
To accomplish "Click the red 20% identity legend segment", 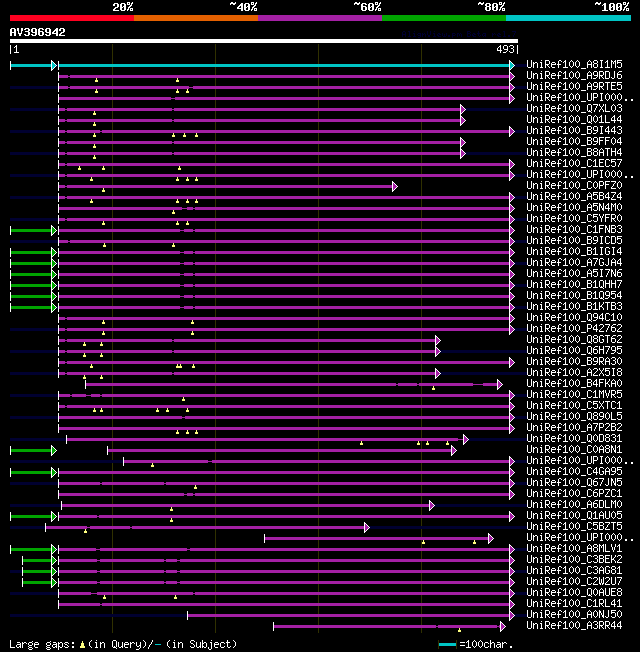I will coord(72,18).
